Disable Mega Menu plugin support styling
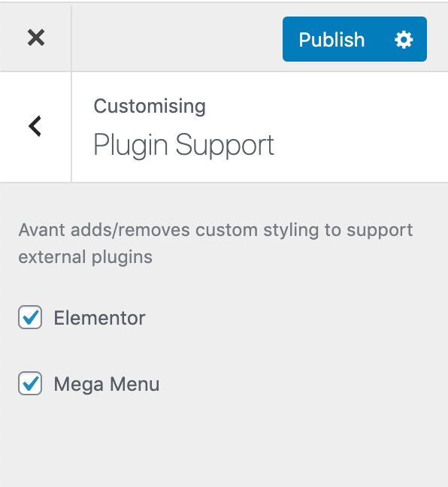Image resolution: width=448 pixels, height=487 pixels. 30,383
